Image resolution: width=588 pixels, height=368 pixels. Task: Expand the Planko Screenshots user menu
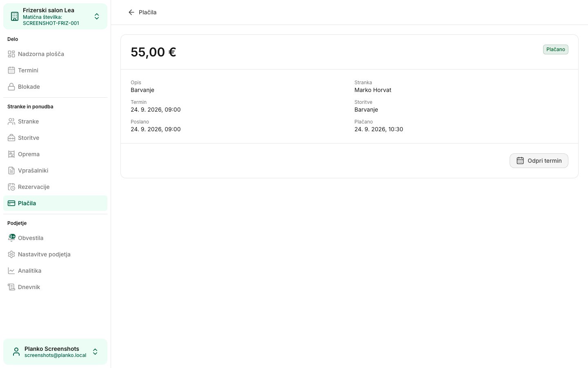[95, 352]
